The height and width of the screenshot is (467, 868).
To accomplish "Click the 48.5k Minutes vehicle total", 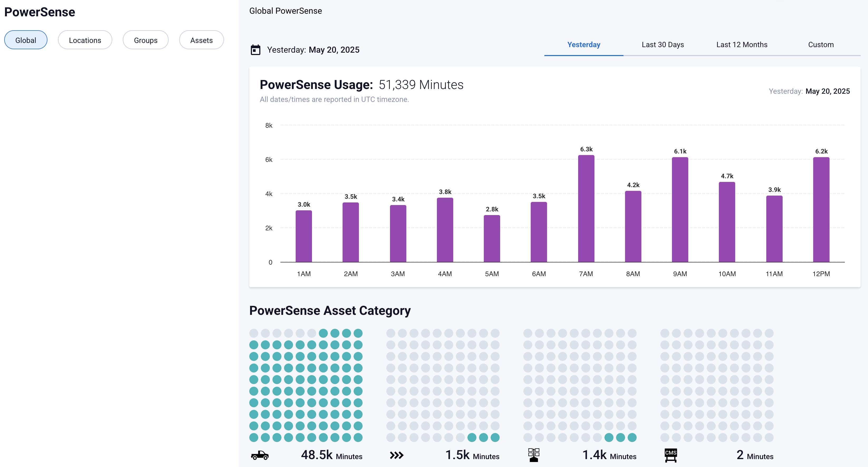I will [331, 455].
